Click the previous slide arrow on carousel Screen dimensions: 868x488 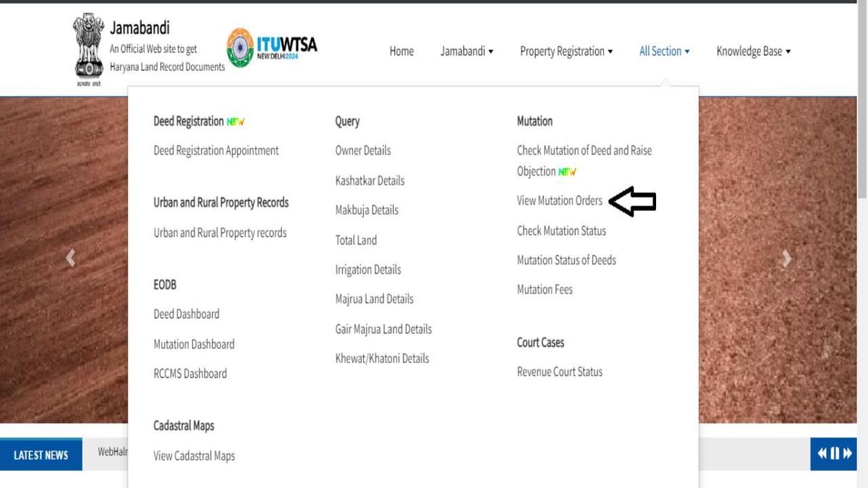coord(70,258)
